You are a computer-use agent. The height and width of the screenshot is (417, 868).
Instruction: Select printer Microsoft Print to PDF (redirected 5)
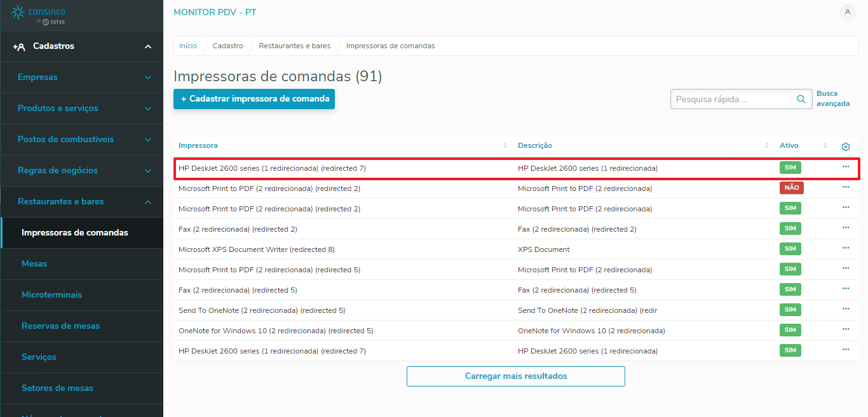pos(269,270)
